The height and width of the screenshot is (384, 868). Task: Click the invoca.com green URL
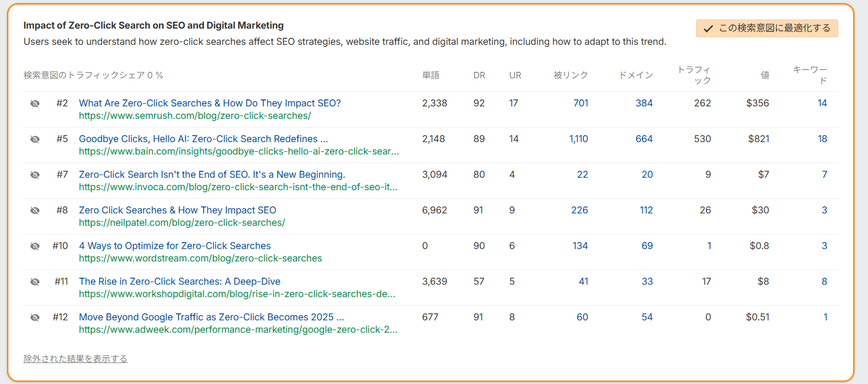[x=238, y=187]
